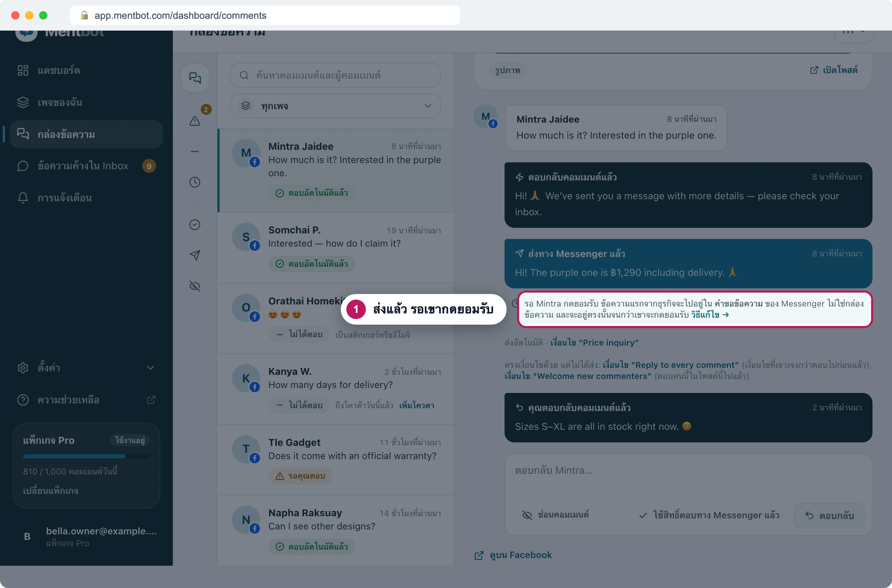Click Mintra's ตอบอัตโนมัติแล้ว status badge
Viewport: 892px width, 588px height.
[x=312, y=193]
